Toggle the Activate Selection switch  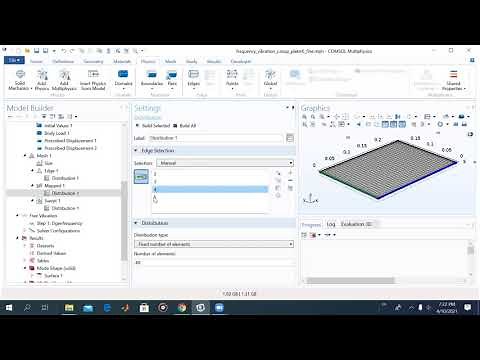pyautogui.click(x=141, y=177)
